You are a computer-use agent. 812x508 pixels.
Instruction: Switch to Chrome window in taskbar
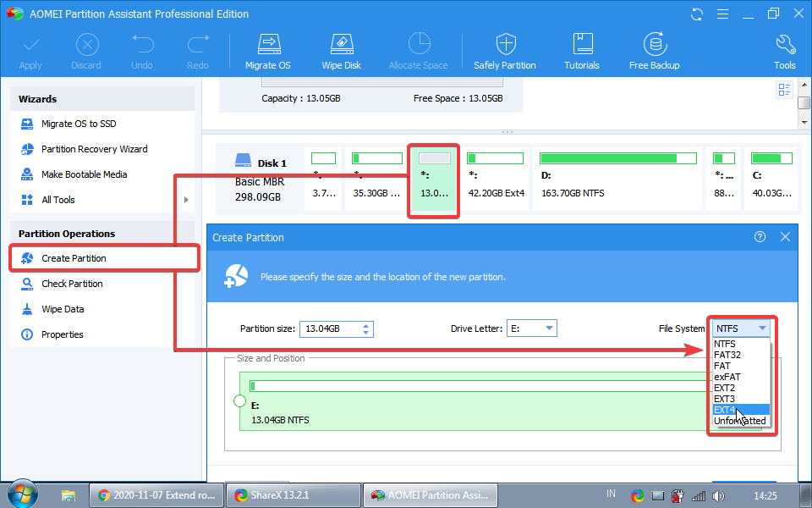[157, 495]
